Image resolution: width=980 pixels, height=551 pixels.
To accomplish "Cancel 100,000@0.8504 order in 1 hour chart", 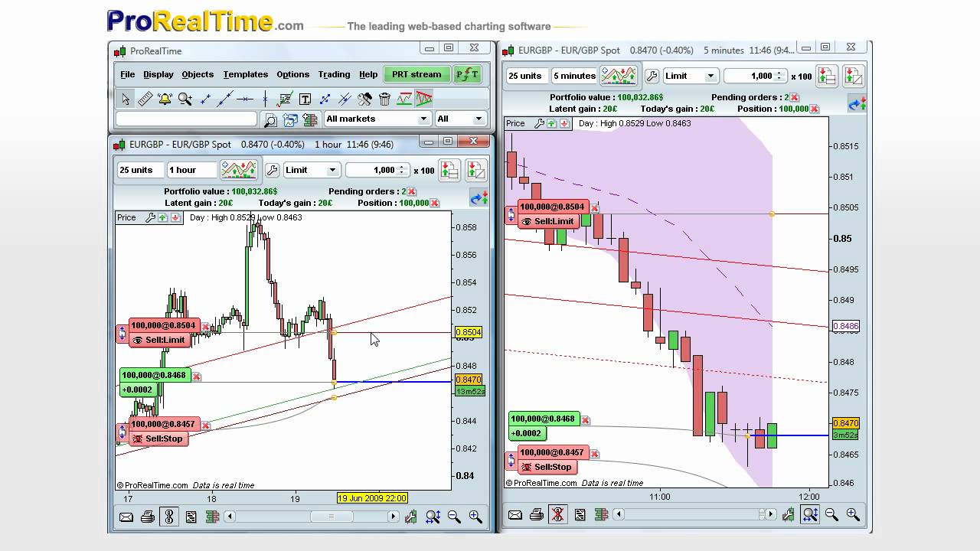I will tap(205, 327).
